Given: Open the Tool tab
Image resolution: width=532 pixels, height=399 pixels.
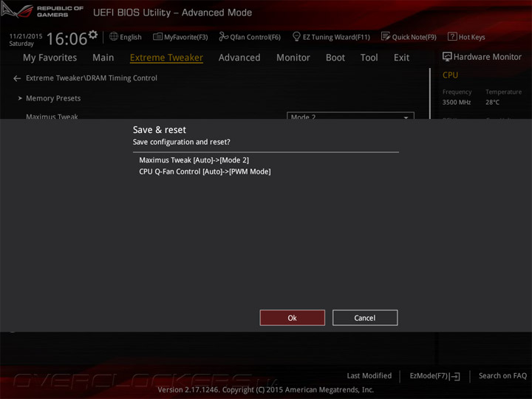Looking at the screenshot, I should [369, 58].
